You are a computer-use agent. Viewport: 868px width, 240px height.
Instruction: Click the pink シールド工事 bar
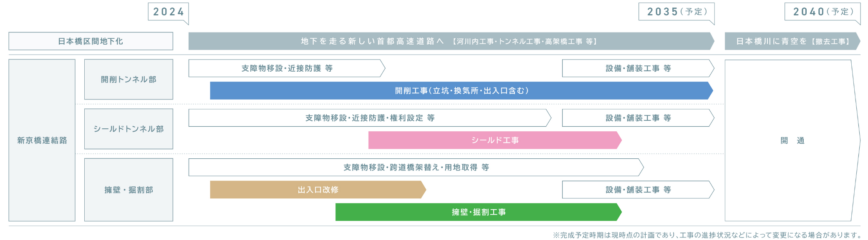coord(495,140)
